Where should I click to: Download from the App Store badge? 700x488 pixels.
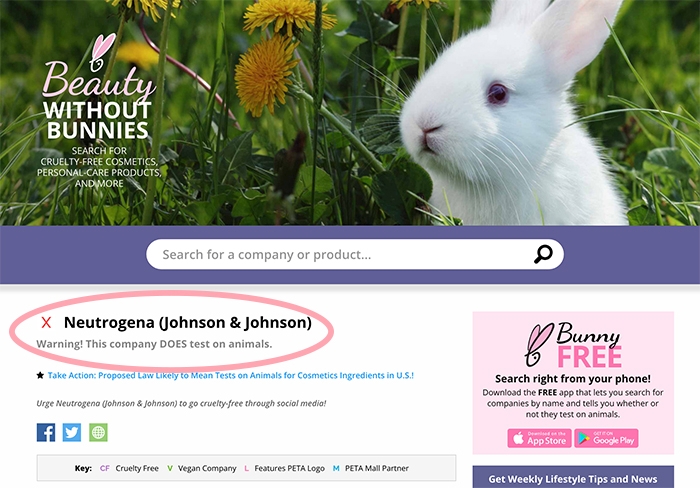538,438
